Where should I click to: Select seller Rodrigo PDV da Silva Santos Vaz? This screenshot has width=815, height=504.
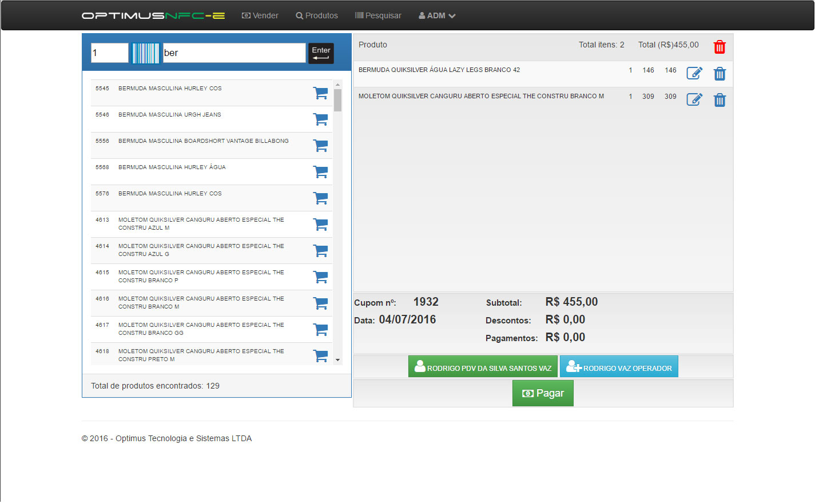pyautogui.click(x=483, y=366)
